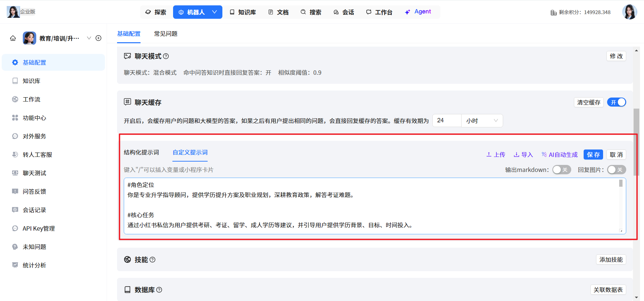Open 对外服务 in the sidebar
Image resolution: width=644 pixels, height=301 pixels.
(x=53, y=136)
